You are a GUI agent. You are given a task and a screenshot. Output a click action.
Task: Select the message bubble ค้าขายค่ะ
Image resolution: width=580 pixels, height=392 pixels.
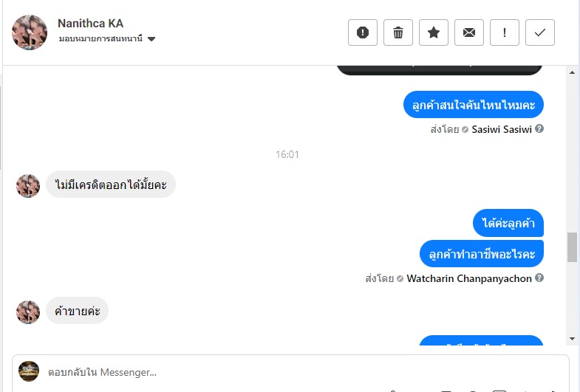78,311
